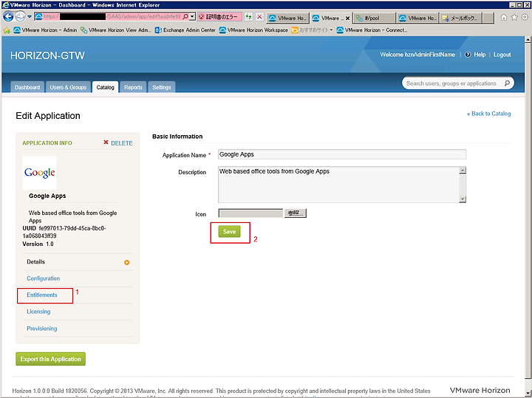Open the Dashboard tab
This screenshot has width=532, height=398.
27,87
